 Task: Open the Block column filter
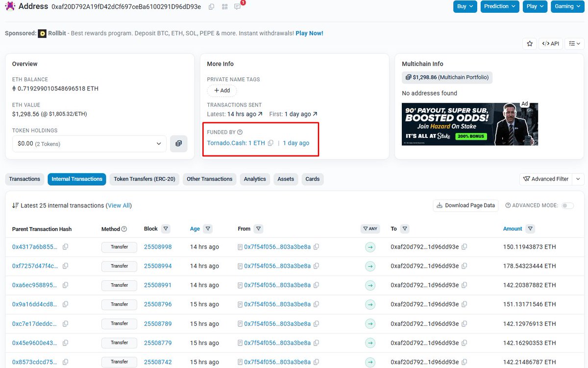pyautogui.click(x=166, y=229)
